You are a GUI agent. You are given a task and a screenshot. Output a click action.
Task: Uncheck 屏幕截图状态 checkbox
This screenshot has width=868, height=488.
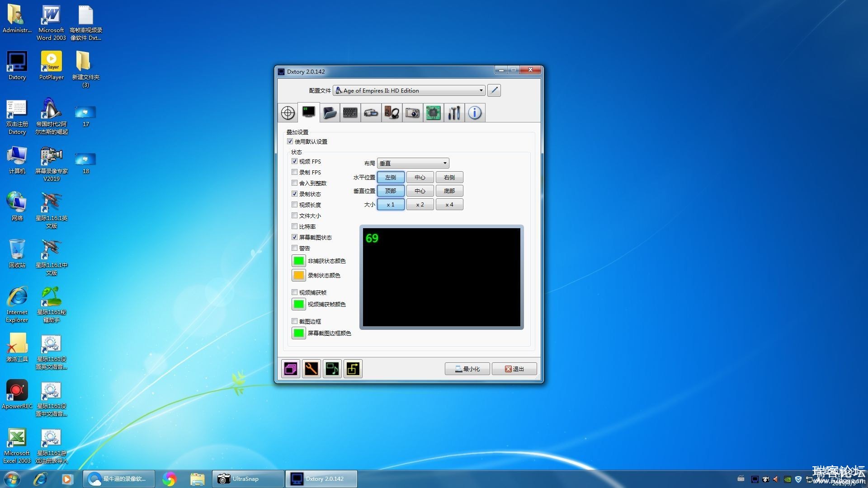295,237
